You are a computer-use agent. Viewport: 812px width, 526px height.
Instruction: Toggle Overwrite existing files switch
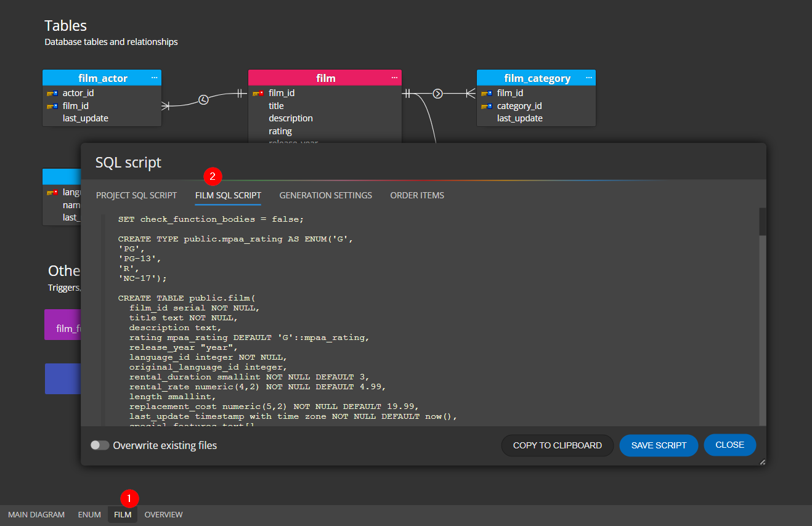coord(100,445)
